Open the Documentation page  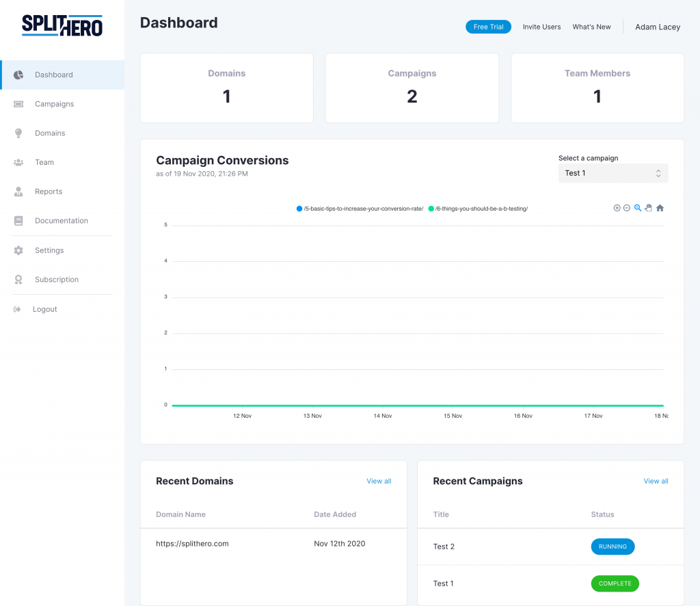(62, 221)
